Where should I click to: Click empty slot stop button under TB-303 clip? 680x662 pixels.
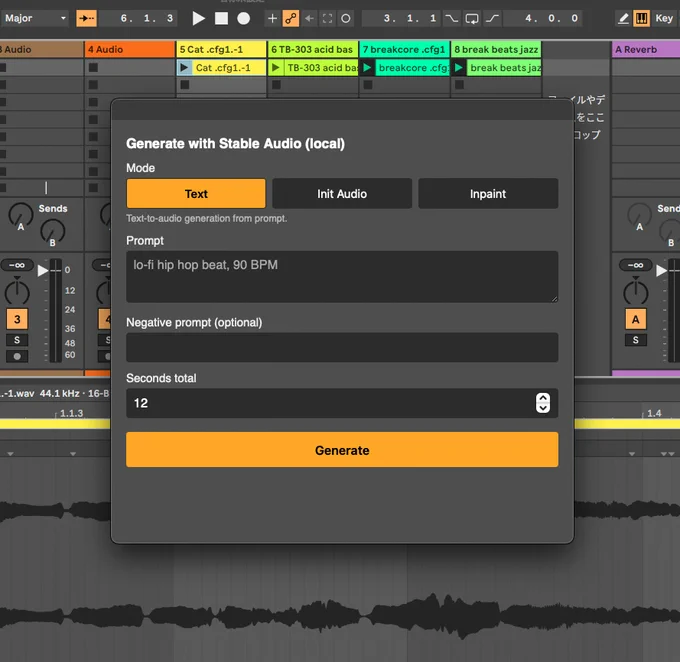276,85
